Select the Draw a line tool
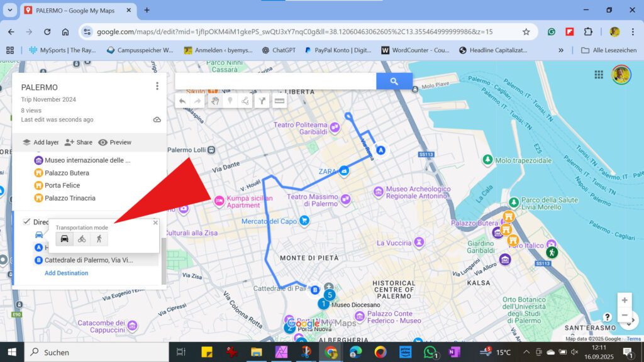 [x=245, y=101]
